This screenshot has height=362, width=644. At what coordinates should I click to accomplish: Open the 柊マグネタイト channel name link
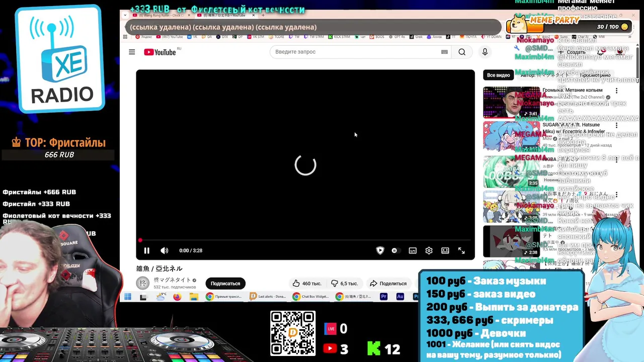(x=172, y=280)
